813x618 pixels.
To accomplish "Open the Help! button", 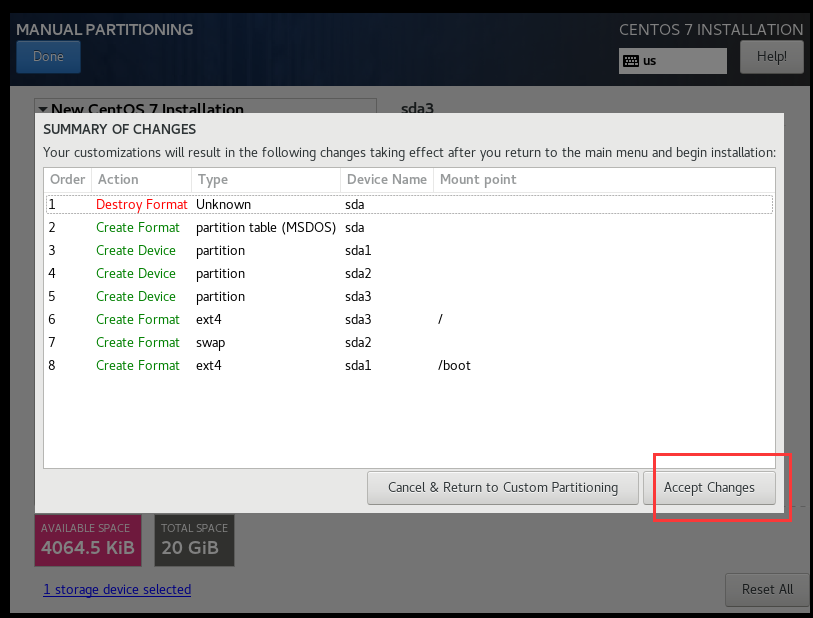I will (772, 57).
